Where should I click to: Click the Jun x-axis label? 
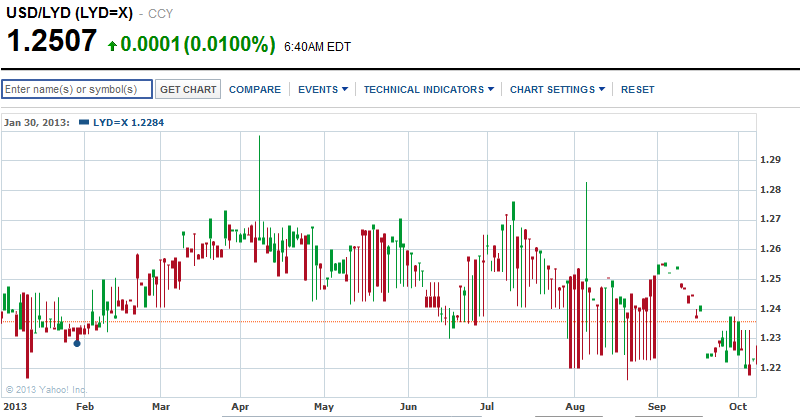coord(408,407)
